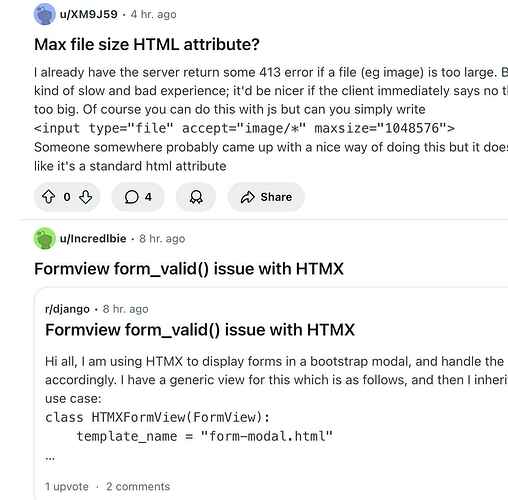Downvote the Max file size post
Image resolution: width=508 pixels, height=500 pixels.
click(86, 197)
